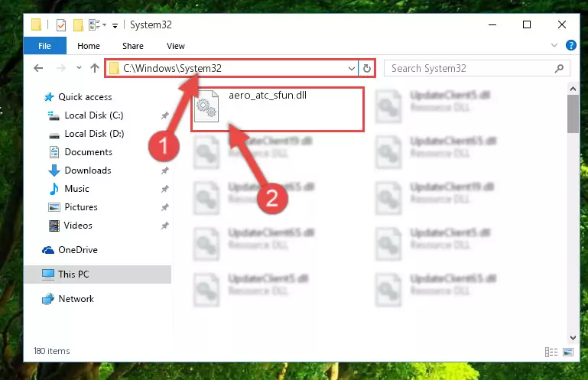Click the Downloads blue arrow icon
This screenshot has height=380, width=588.
pos(54,171)
